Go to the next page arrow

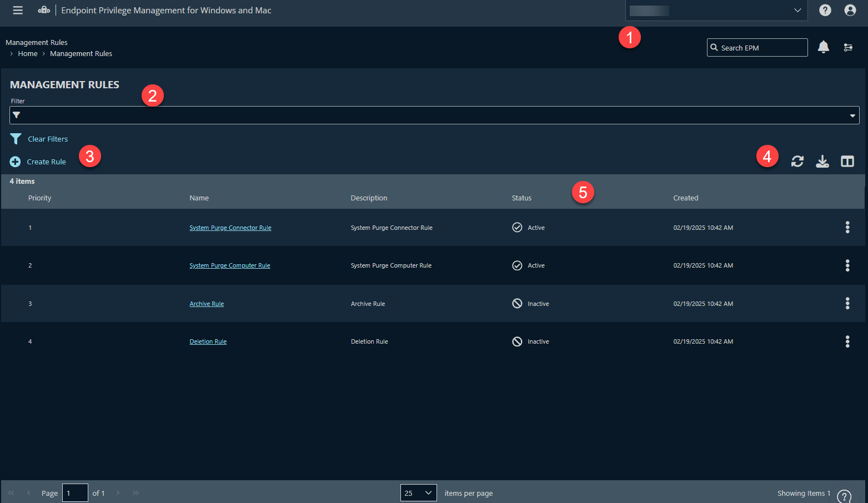point(118,493)
